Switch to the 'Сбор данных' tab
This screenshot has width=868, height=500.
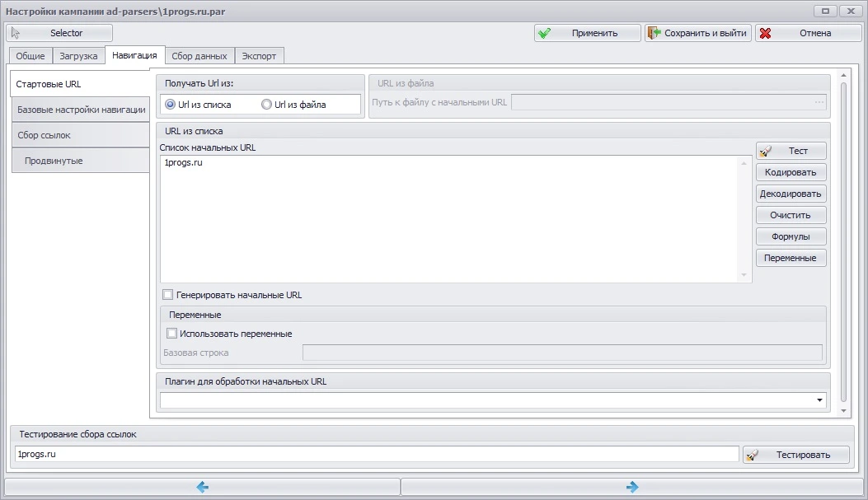199,56
